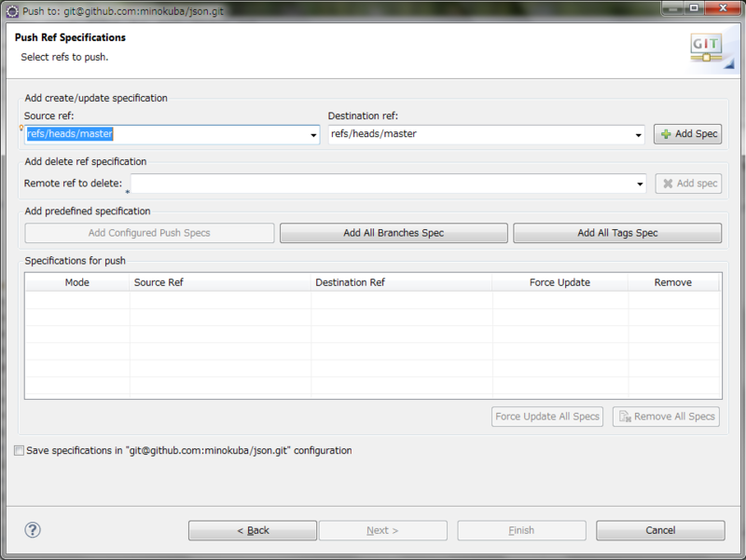746x560 pixels.
Task: Click Remove All Specs button
Action: pyautogui.click(x=666, y=417)
